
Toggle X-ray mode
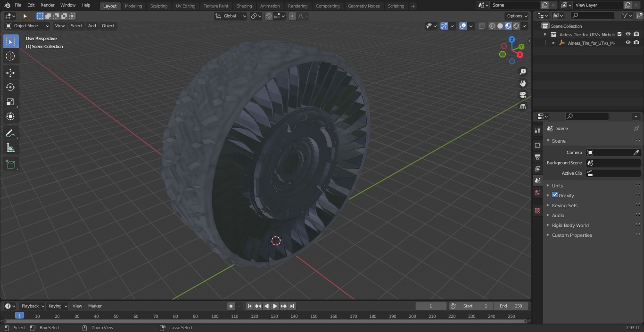click(481, 26)
